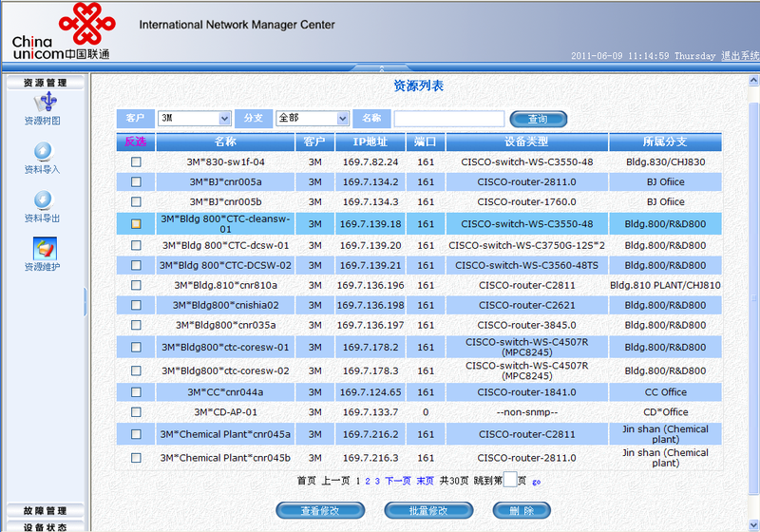Tick checkbox for 3M*Chemical Plant*cnr045a
The height and width of the screenshot is (532, 760).
[x=136, y=434]
